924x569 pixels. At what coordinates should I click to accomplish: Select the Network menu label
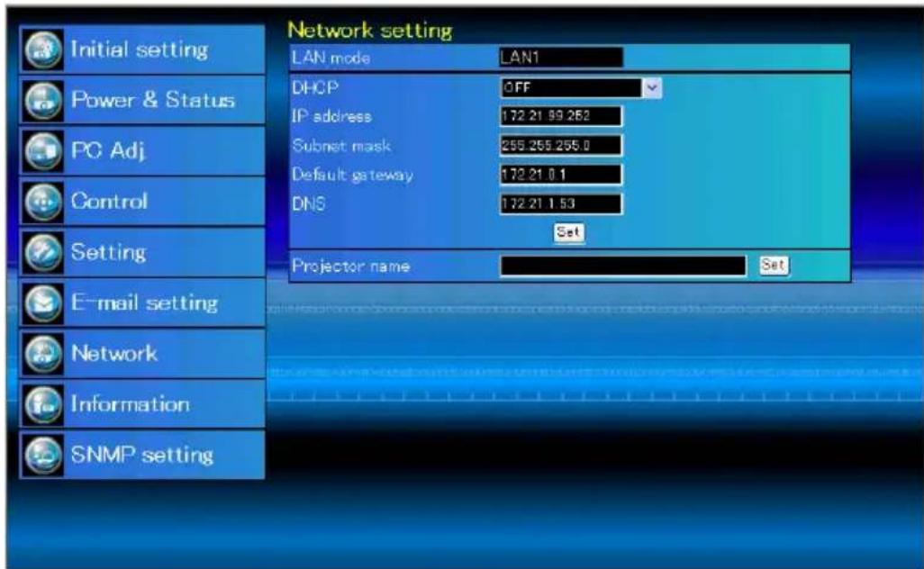tap(114, 354)
